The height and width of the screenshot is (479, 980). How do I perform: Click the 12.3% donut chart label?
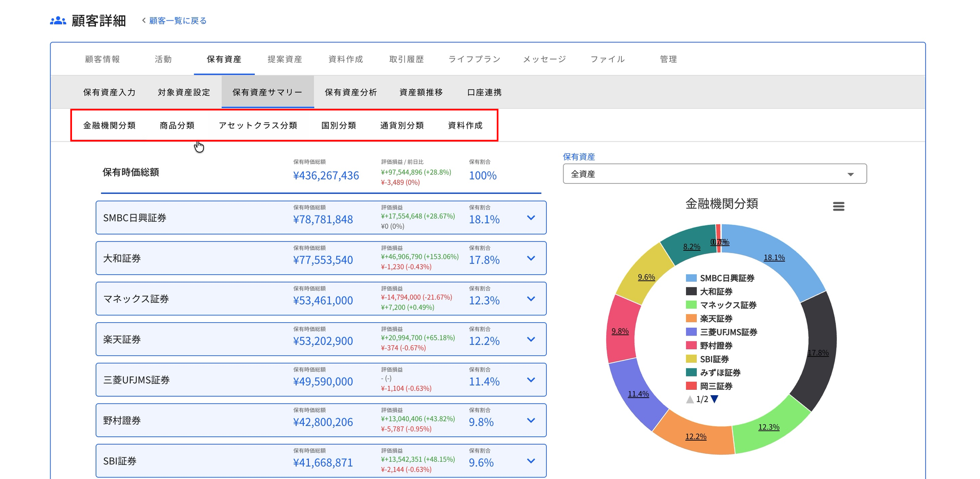769,427
